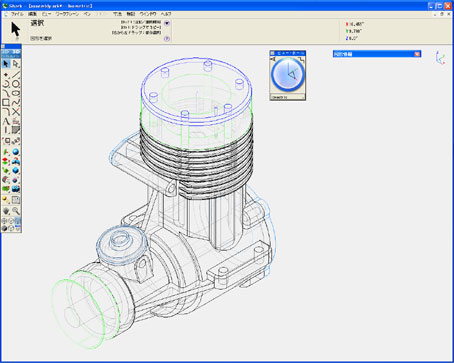Image resolution: width=454 pixels, height=363 pixels.
Task: Select the hollow arrow deep-select tool
Action: tap(16, 64)
